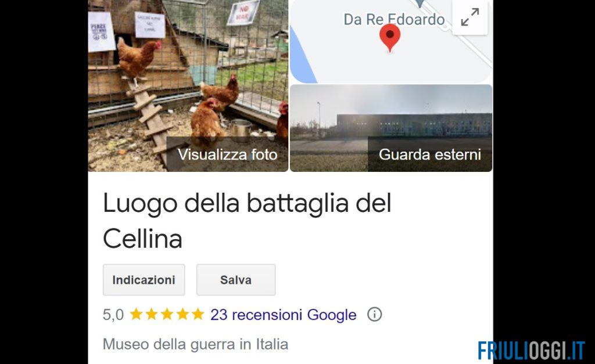Click the Visualizza foto label
This screenshot has width=595, height=364.
pyautogui.click(x=228, y=154)
